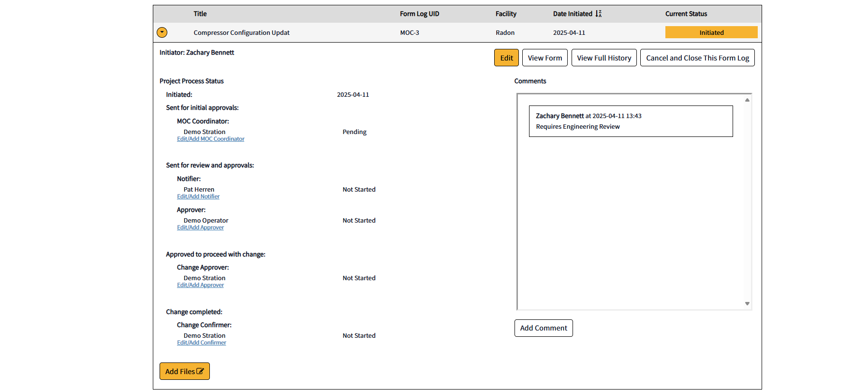868x391 pixels.
Task: Click Add Comment button
Action: click(544, 328)
